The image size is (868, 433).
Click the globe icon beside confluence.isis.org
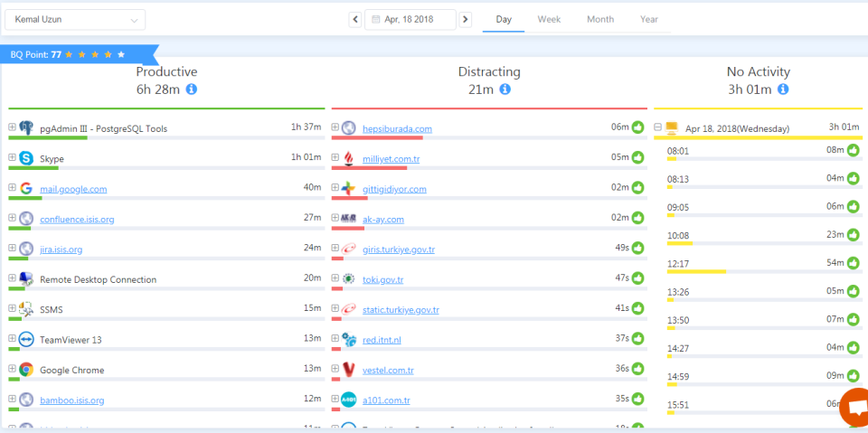(x=26, y=219)
